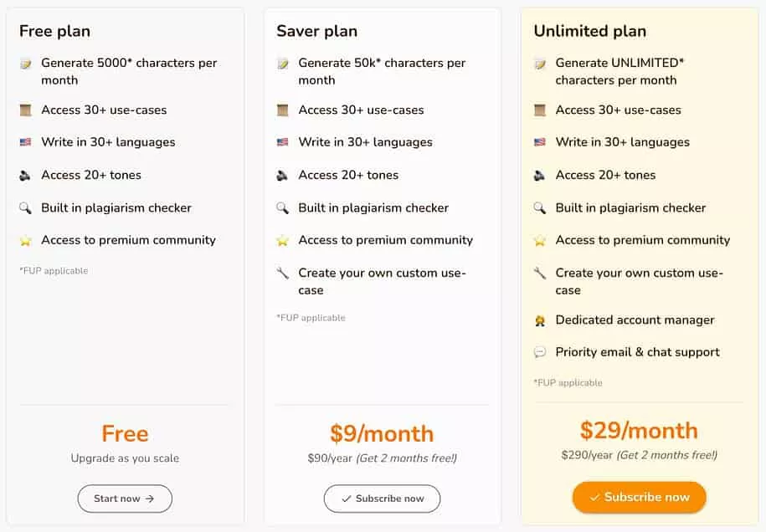The image size is (766, 532).
Task: Click the scroll icon in Unlimited plan
Action: (x=540, y=110)
